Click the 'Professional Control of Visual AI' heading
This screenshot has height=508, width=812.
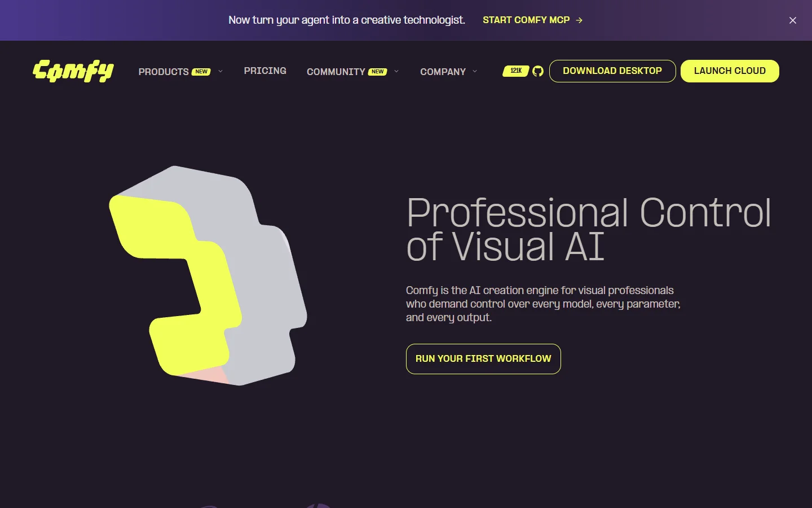[589, 229]
